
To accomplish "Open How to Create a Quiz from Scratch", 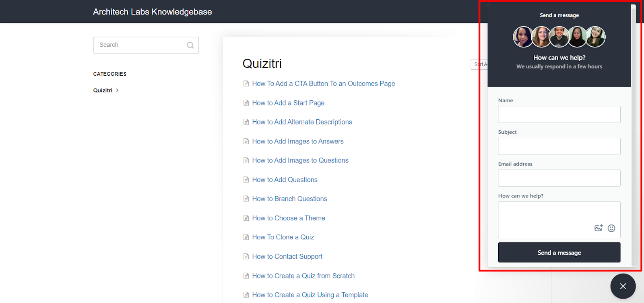I will pyautogui.click(x=303, y=276).
